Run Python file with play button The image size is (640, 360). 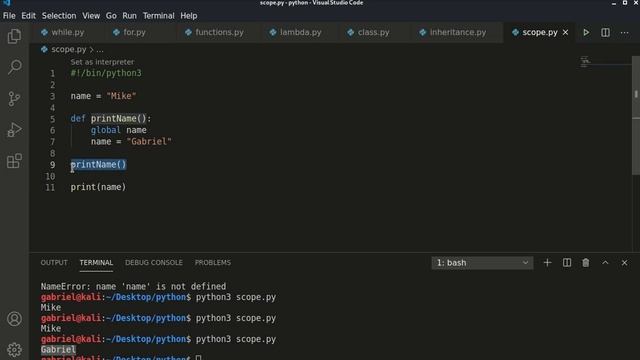click(586, 32)
